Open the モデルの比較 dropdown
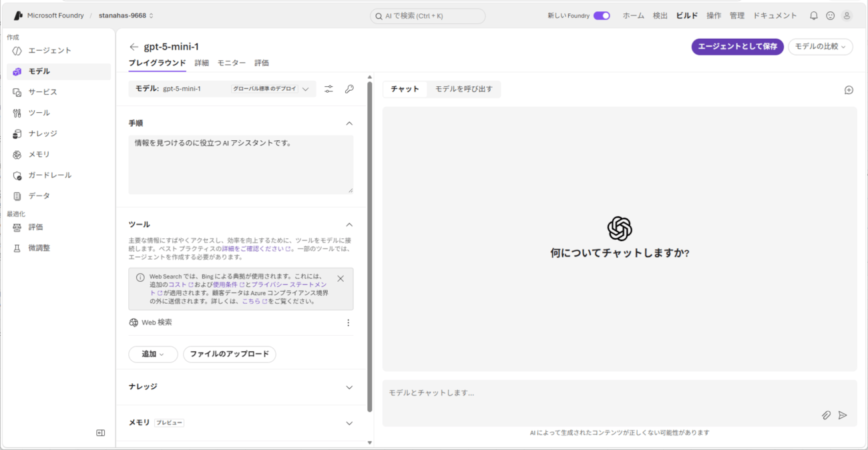 pyautogui.click(x=820, y=47)
